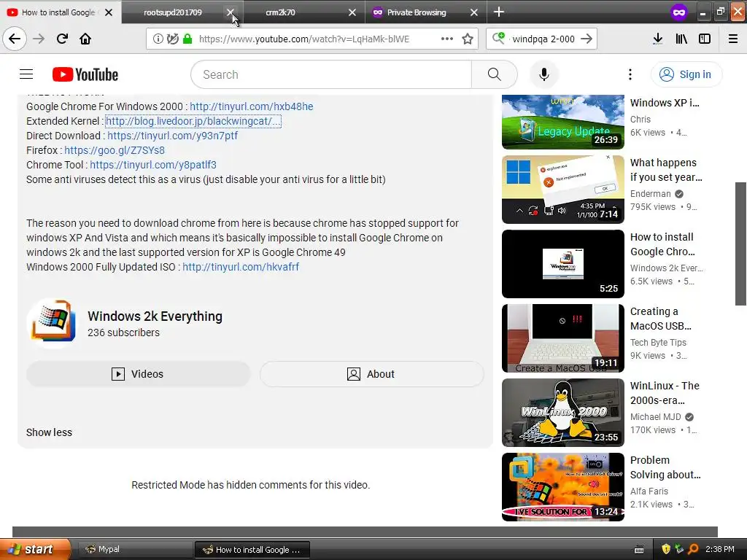Collapse description with Show less

point(49,432)
